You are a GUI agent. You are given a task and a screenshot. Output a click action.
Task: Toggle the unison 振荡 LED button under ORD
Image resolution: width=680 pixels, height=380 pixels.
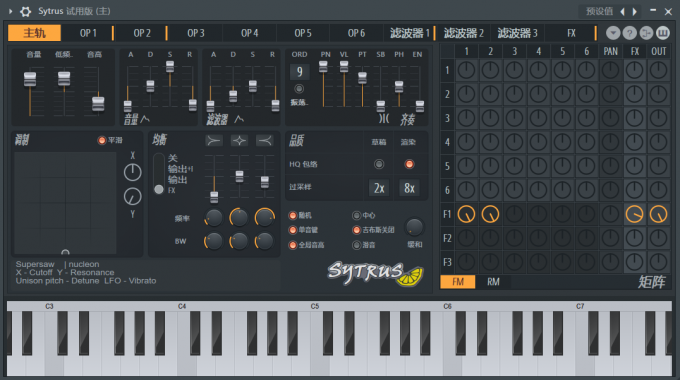(x=299, y=89)
